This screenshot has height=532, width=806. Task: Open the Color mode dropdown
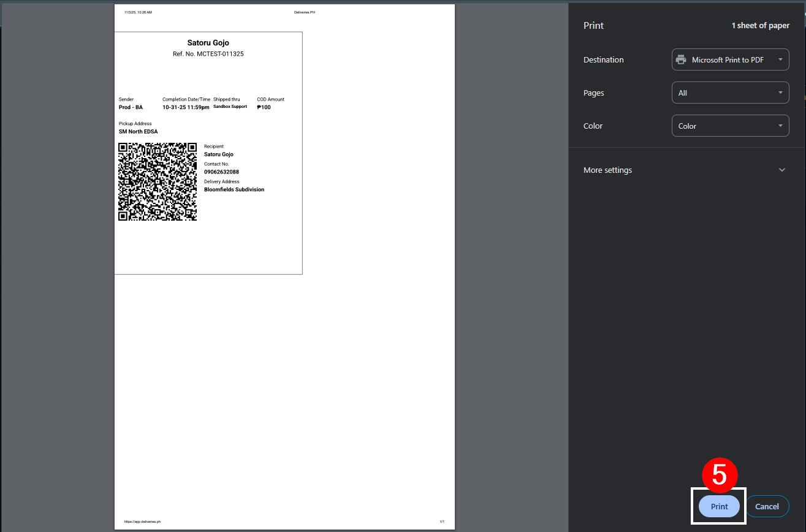click(730, 126)
